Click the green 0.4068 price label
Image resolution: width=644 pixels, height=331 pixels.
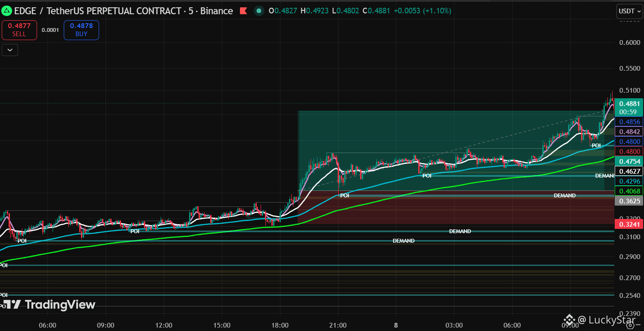coord(629,191)
